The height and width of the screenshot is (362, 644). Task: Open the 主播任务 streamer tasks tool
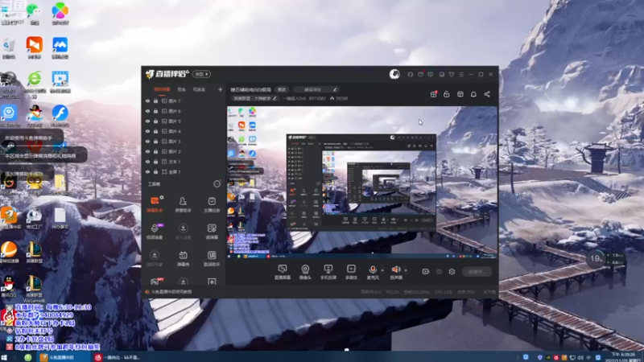coord(212,204)
